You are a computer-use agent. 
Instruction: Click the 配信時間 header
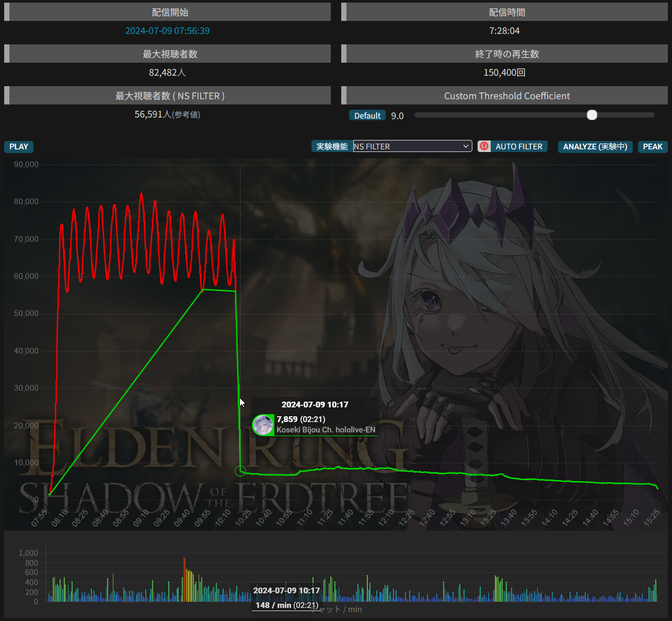pos(504,12)
